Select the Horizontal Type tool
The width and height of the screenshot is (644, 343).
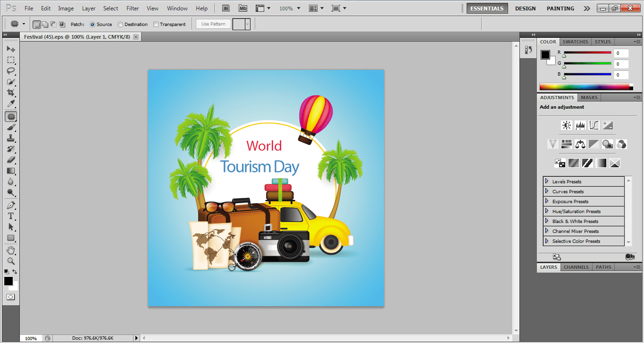point(10,216)
